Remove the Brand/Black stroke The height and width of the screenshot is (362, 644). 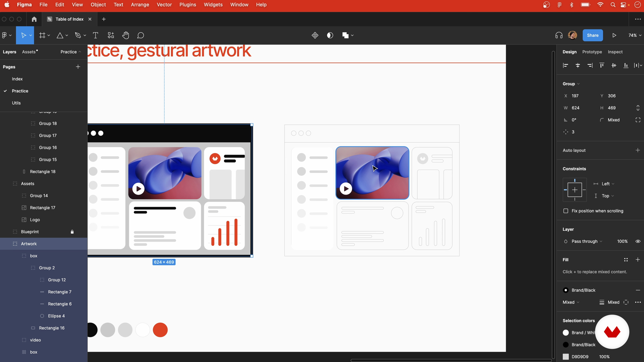coord(638,290)
